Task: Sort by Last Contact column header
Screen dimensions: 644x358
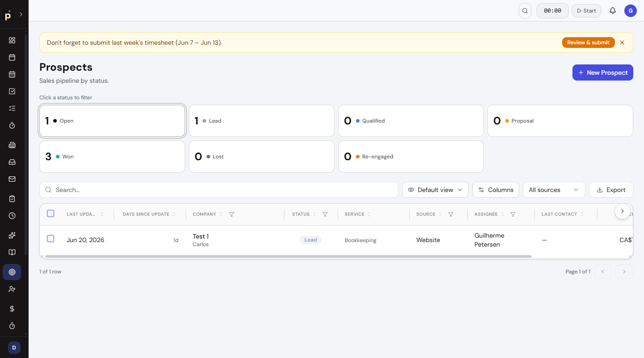Action: (x=563, y=214)
